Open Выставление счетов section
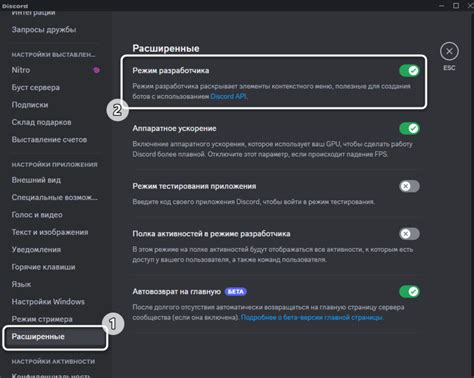Screen dimensions: 474x378 (49, 139)
